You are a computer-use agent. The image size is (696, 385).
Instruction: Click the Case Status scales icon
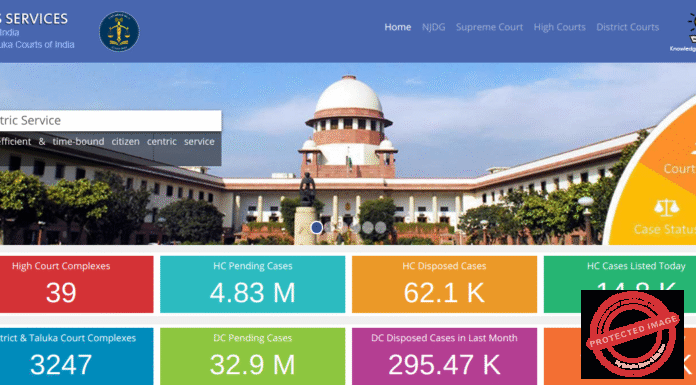tap(666, 208)
